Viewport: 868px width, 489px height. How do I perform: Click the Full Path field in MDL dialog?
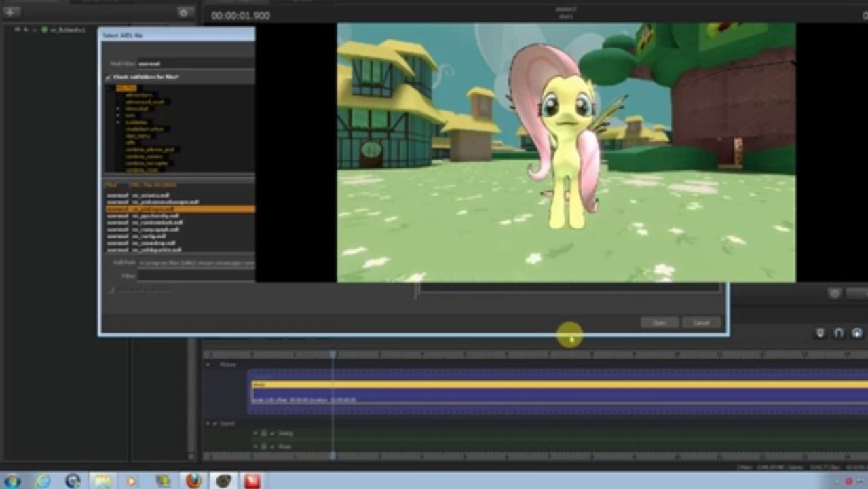point(195,262)
